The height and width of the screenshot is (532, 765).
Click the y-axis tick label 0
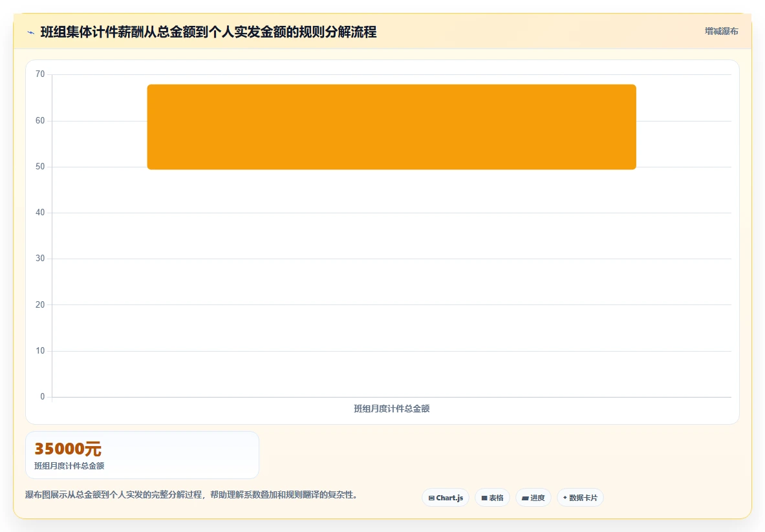pyautogui.click(x=43, y=396)
